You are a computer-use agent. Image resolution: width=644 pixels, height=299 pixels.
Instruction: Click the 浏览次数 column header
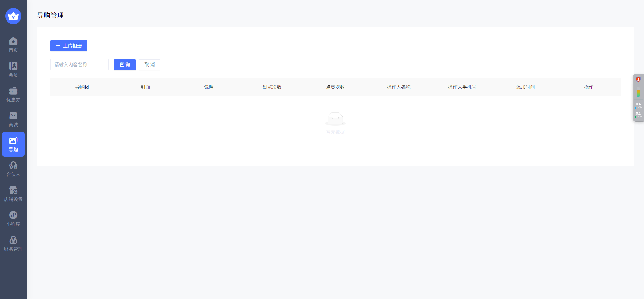[272, 87]
